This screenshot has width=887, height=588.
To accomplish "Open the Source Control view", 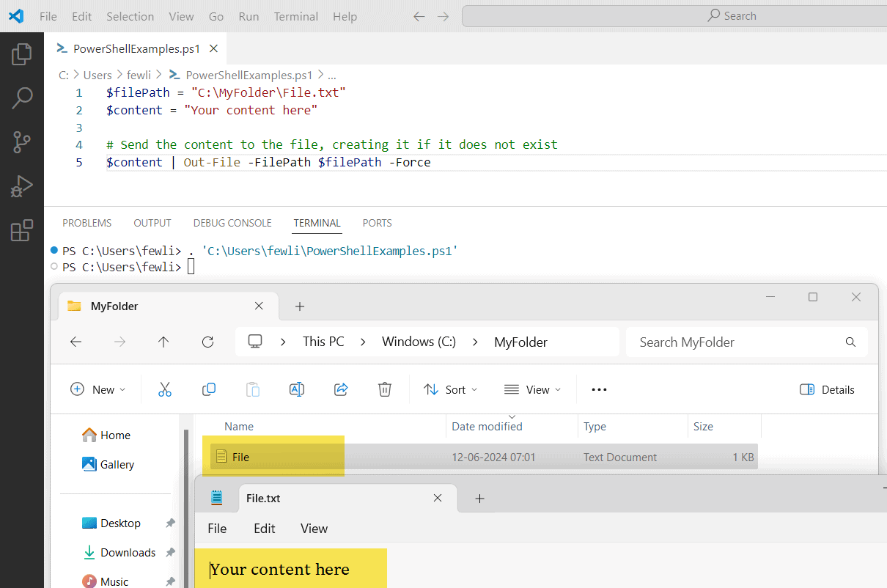I will tap(22, 142).
